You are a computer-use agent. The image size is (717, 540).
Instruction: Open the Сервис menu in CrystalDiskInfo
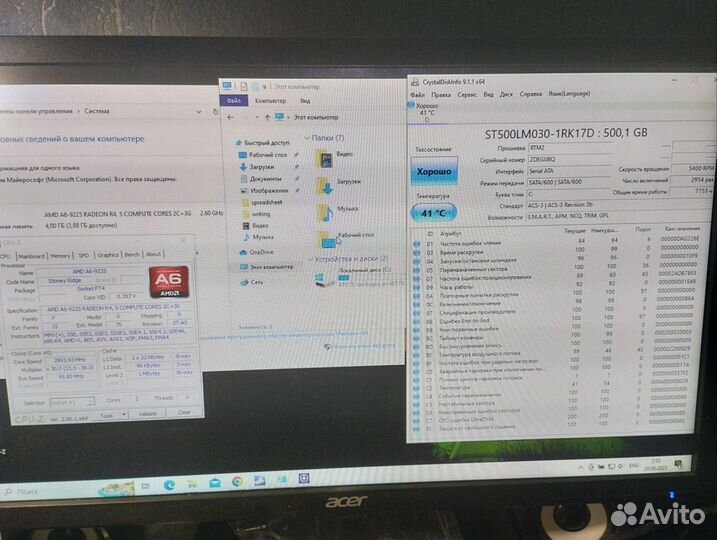click(x=467, y=95)
